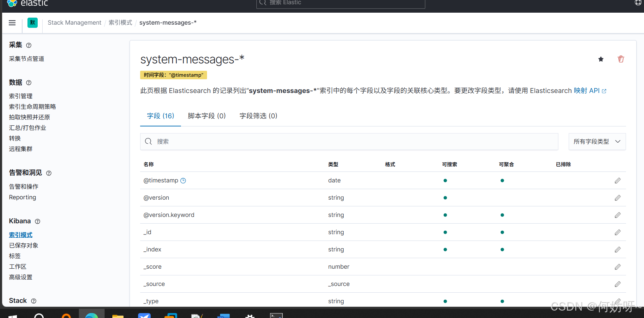Click the number type of _score
Viewport: 644px width, 318px height.
[x=339, y=267]
